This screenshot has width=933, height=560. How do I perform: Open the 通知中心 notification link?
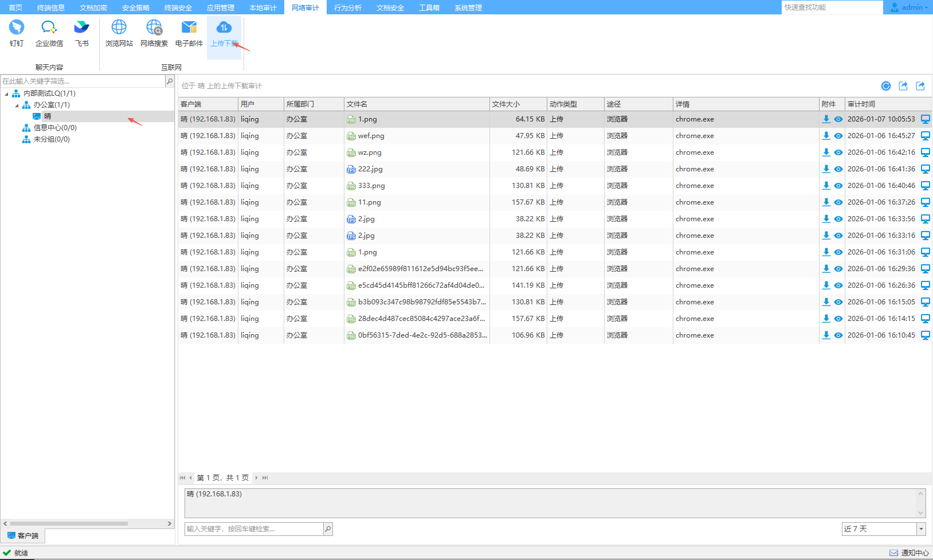click(910, 553)
